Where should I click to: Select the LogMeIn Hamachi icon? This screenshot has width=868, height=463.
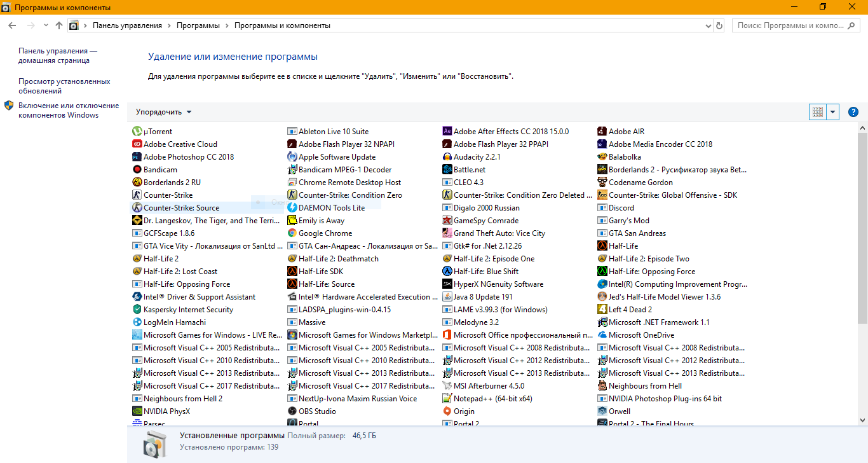click(137, 322)
